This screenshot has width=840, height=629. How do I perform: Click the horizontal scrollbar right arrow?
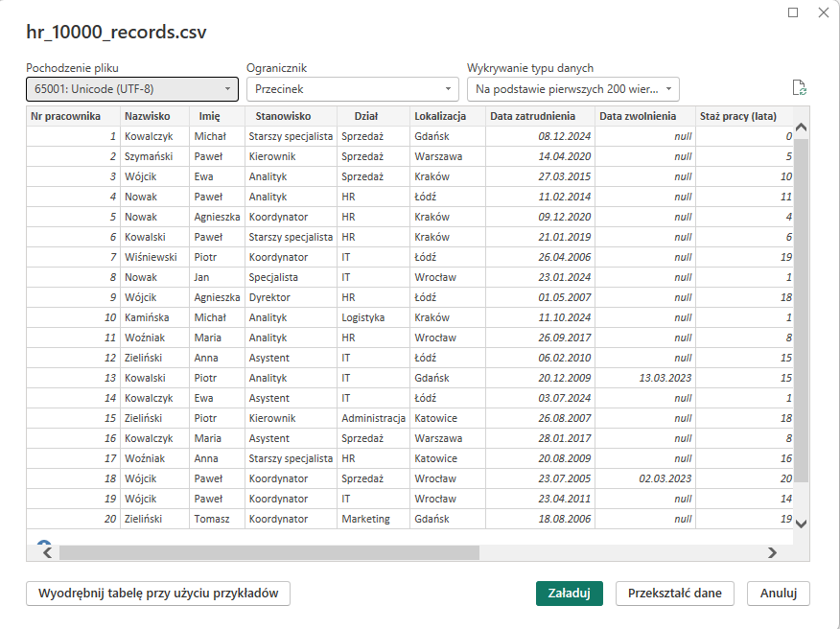(x=772, y=552)
